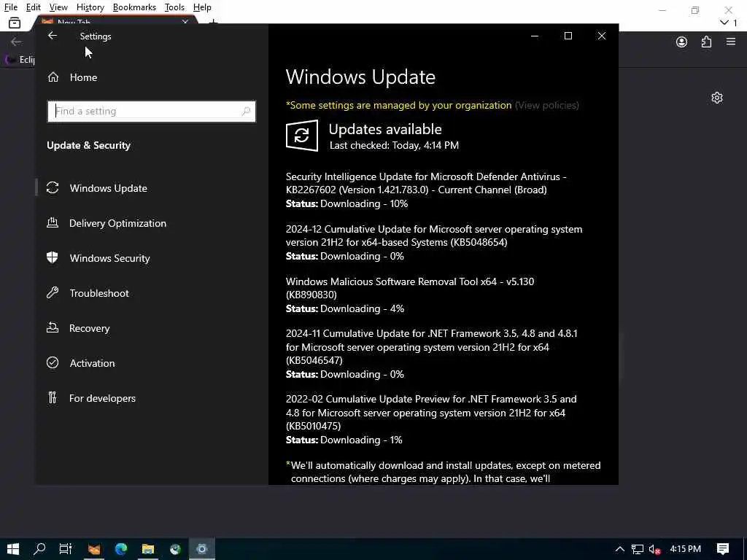Open the browser View menu
Image resolution: width=747 pixels, height=560 pixels.
(x=58, y=7)
